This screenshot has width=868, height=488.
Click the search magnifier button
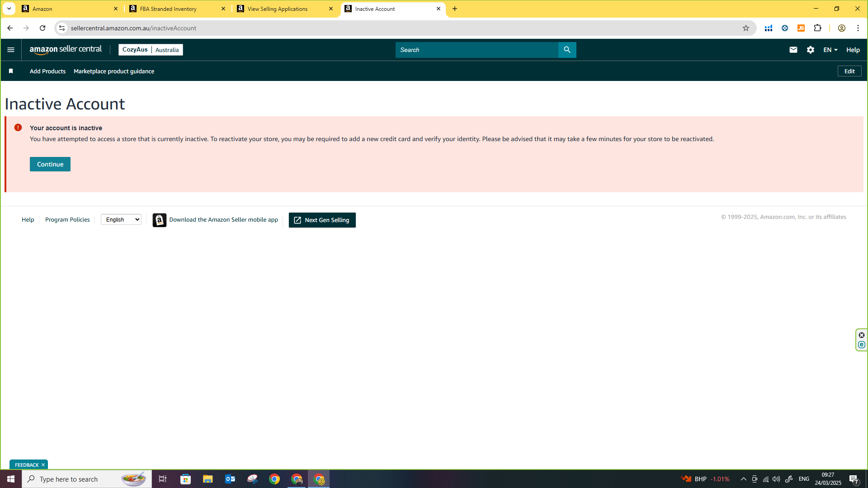[567, 50]
